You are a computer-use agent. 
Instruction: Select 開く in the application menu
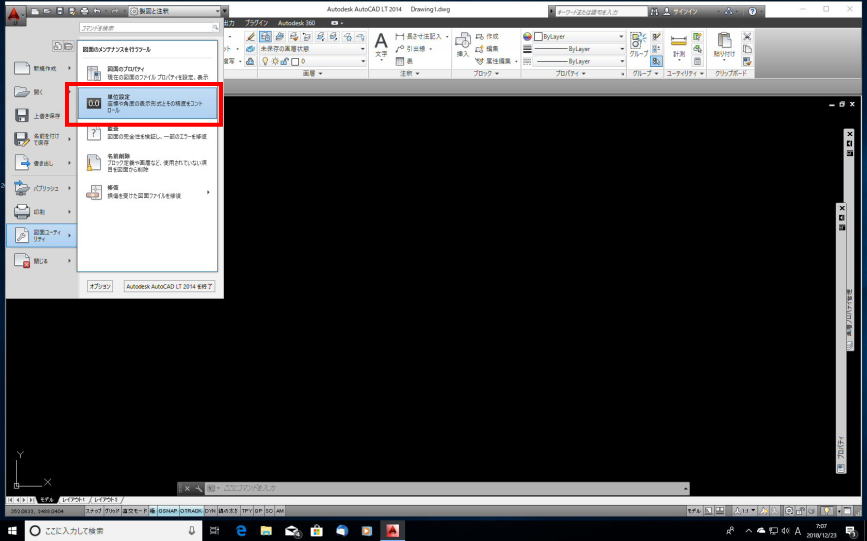[x=38, y=92]
